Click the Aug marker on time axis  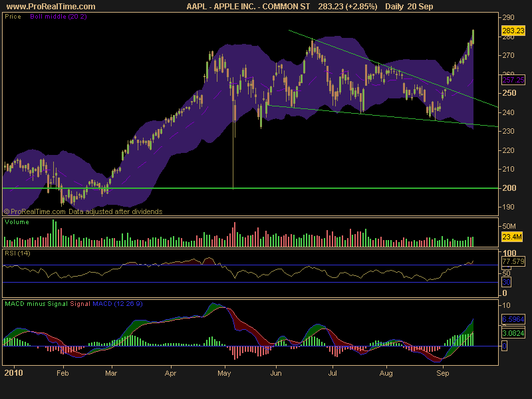click(x=386, y=373)
